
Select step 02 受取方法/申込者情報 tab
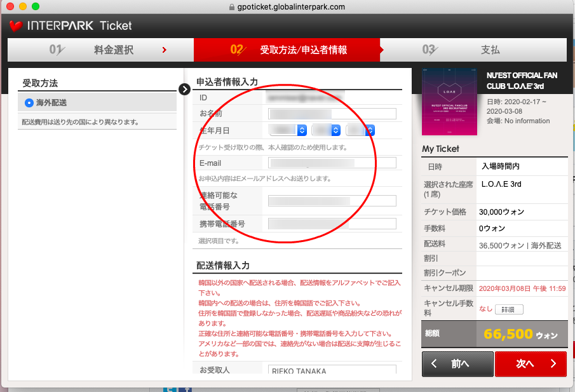(287, 50)
